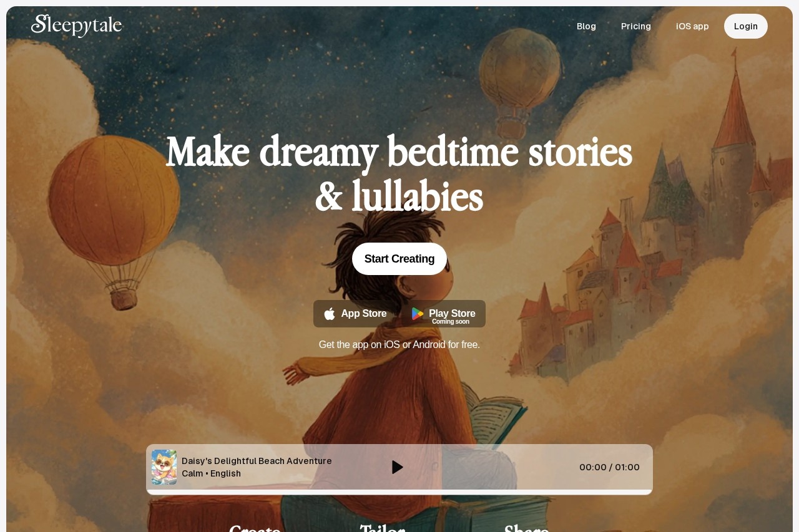Click the Google Play triangle icon

(418, 314)
